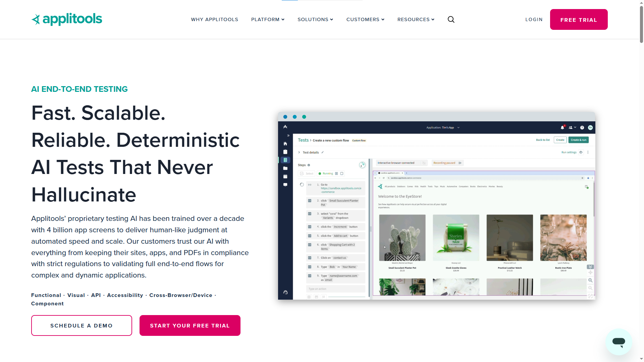
Task: Click shopping cart icon in EyeStore page
Action: [x=586, y=187]
